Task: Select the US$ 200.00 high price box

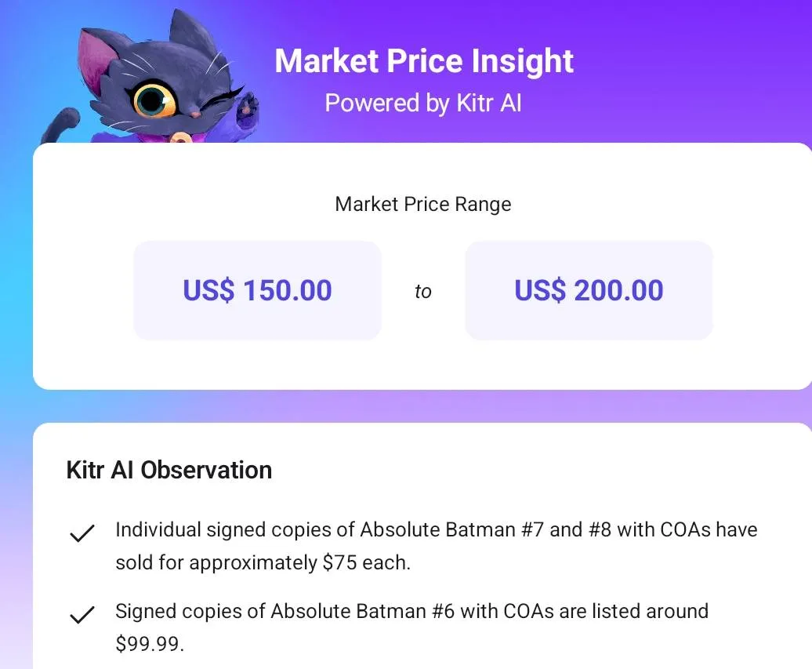Action: coord(589,291)
